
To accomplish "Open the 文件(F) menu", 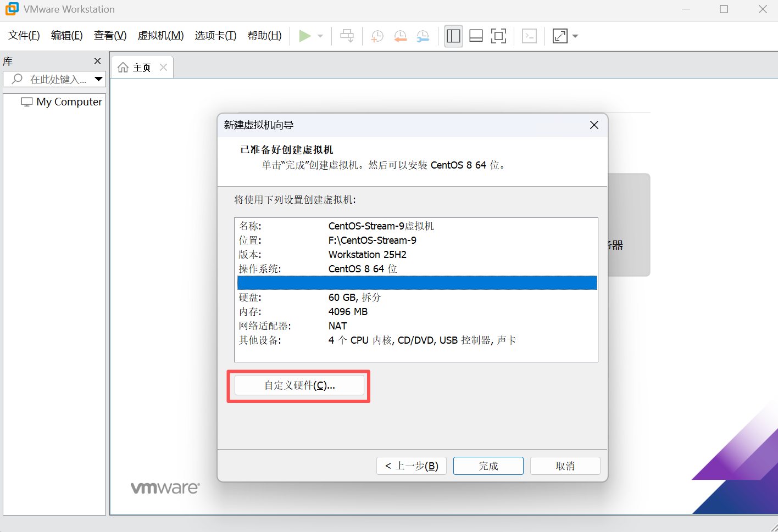I will pyautogui.click(x=24, y=36).
